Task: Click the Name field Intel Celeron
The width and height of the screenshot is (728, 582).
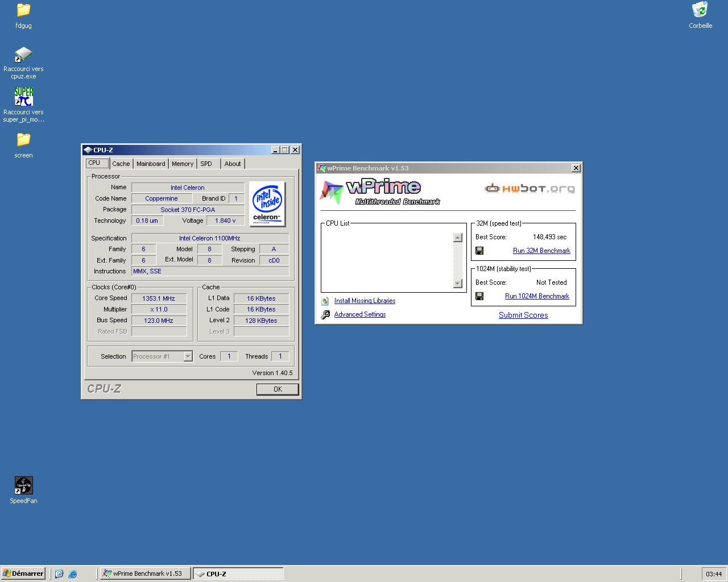Action: [188, 188]
